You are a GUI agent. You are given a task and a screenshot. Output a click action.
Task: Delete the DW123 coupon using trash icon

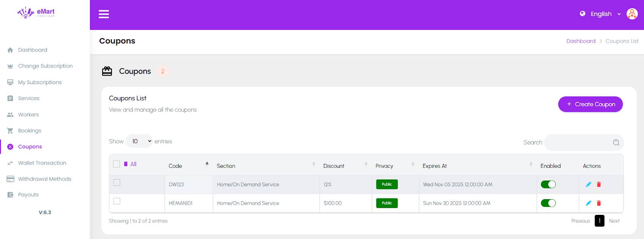pos(599,184)
